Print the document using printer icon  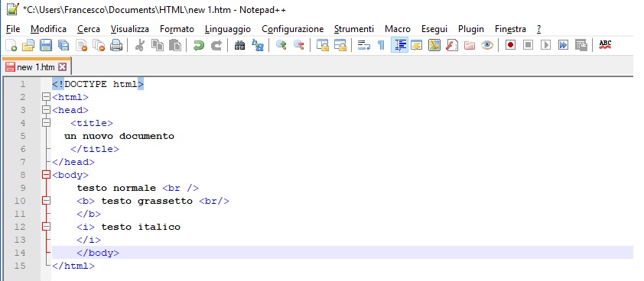click(x=116, y=45)
